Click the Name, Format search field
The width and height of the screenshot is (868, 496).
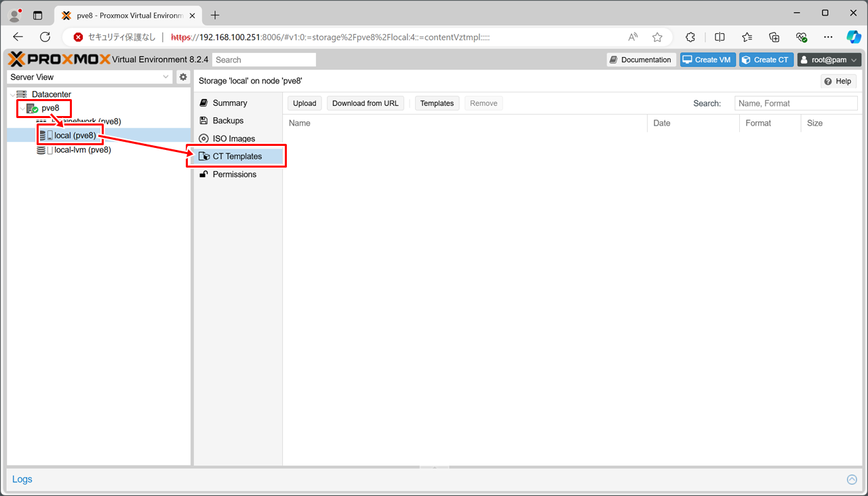pyautogui.click(x=795, y=103)
